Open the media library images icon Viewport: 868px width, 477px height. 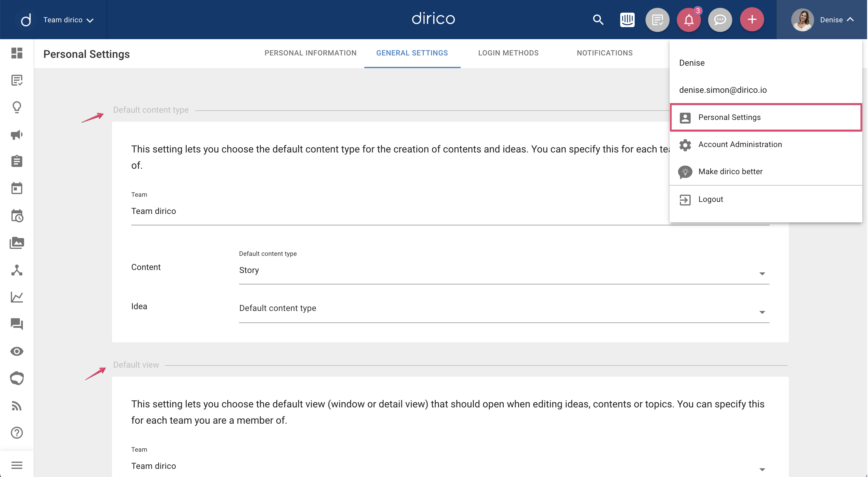17,243
